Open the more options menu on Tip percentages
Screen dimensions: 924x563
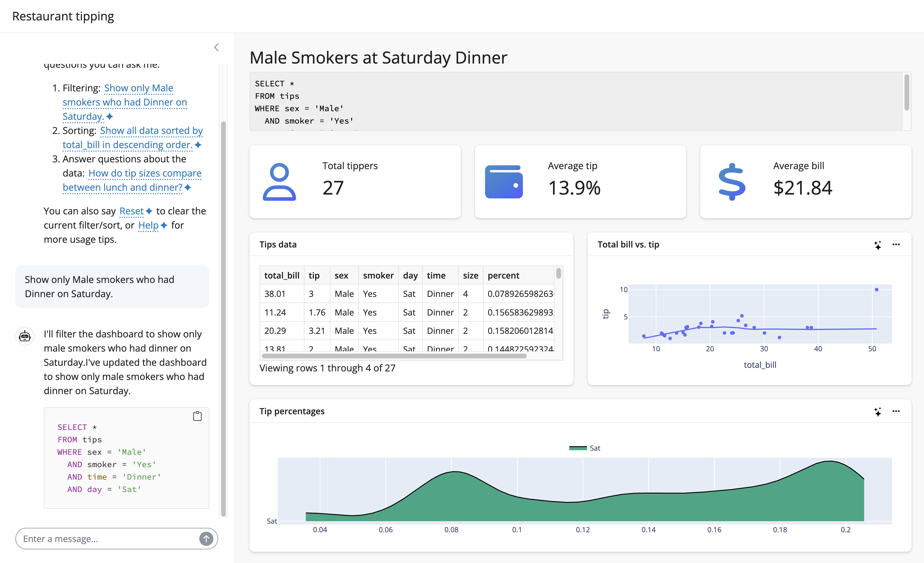coord(896,411)
